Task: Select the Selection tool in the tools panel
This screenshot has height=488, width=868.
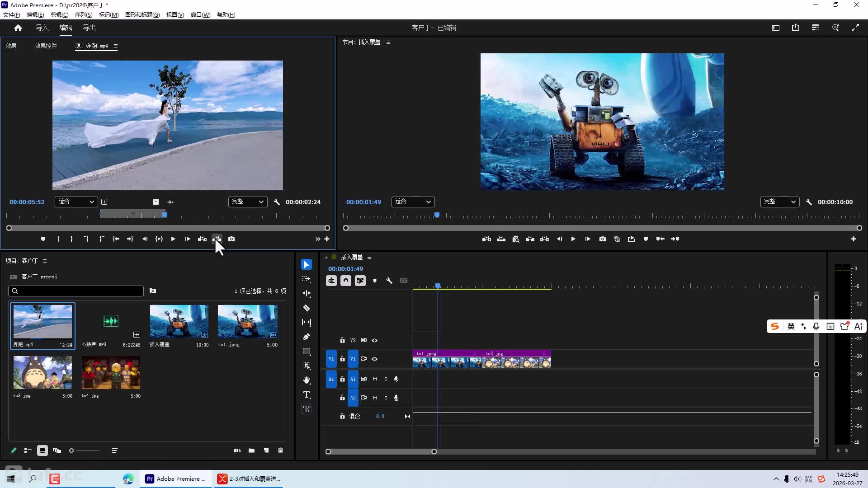Action: coord(307,264)
